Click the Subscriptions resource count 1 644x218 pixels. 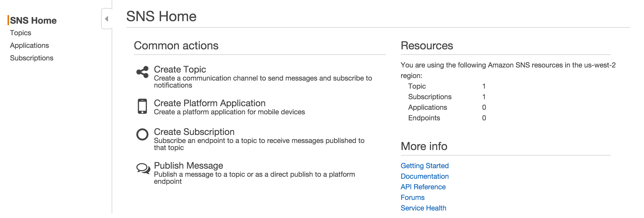pos(484,97)
